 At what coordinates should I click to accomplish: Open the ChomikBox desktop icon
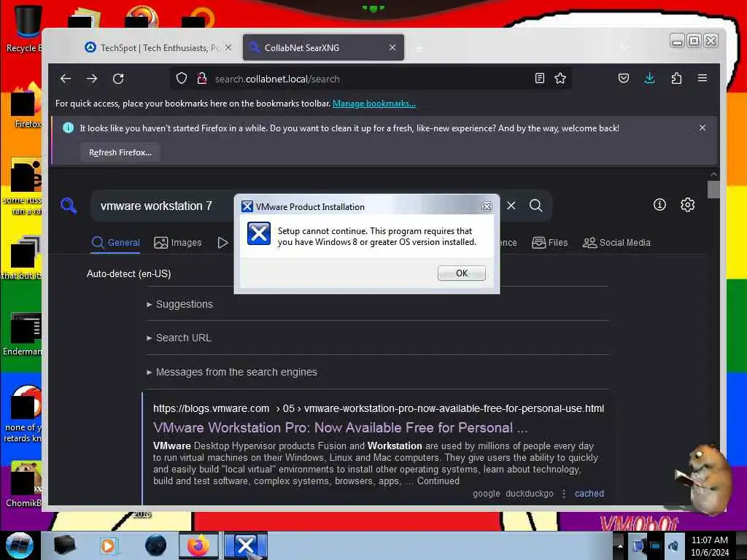pos(23,485)
